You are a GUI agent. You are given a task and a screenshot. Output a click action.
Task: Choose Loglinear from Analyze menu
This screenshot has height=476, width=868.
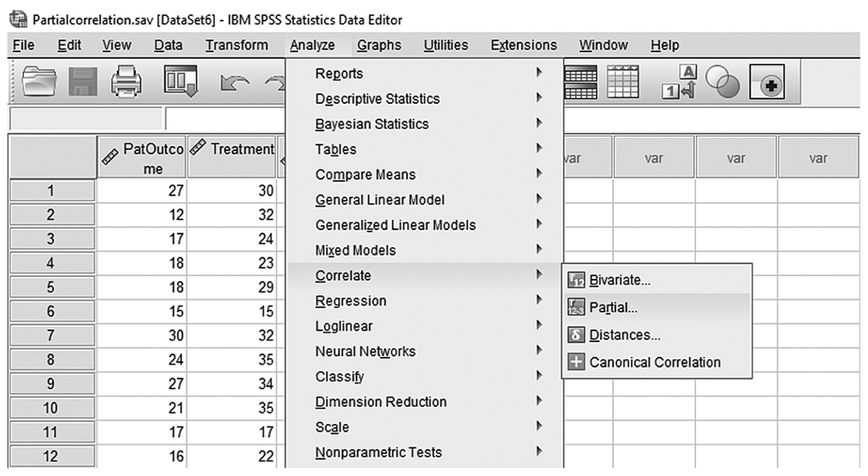(424, 326)
